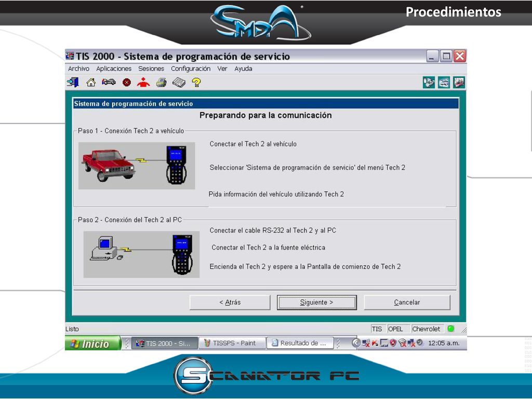Click the Chevrolet status bar field
The height and width of the screenshot is (399, 532).
point(427,329)
